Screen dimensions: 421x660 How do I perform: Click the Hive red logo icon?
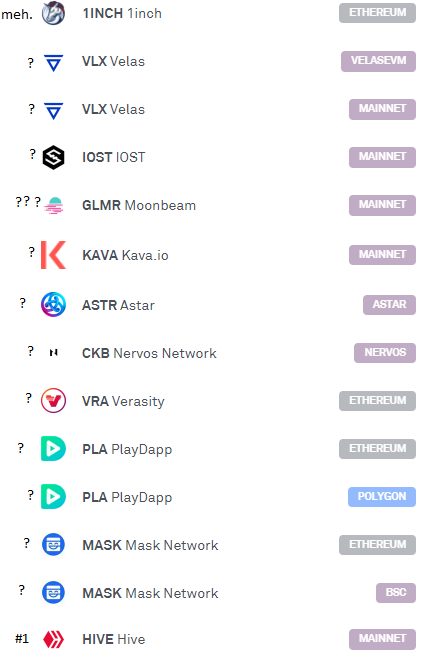click(x=53, y=639)
